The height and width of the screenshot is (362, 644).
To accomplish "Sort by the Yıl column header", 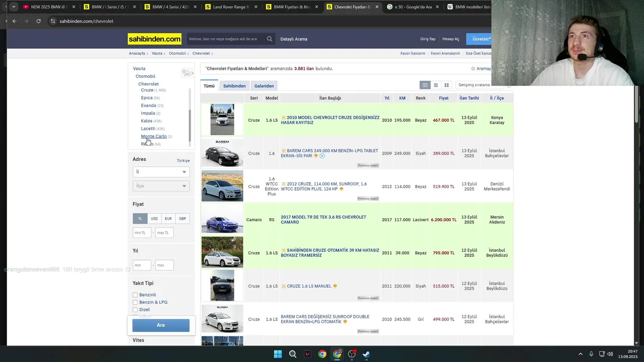I will pos(387,98).
